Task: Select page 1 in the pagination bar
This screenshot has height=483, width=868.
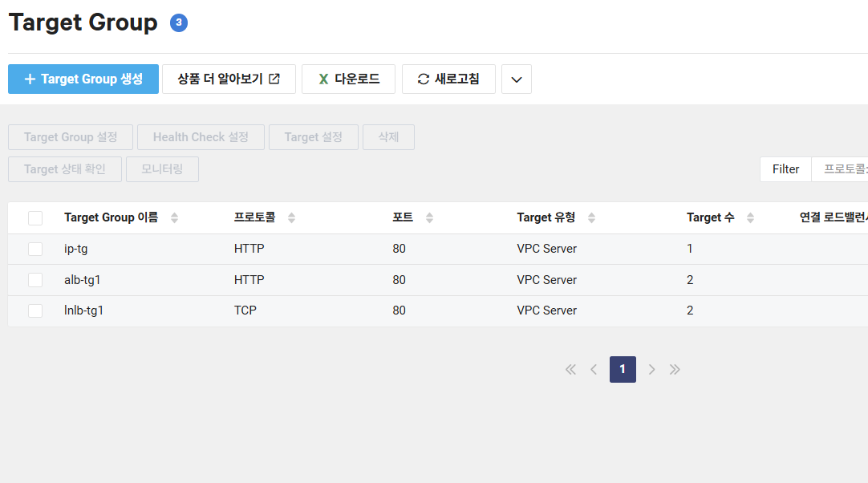Action: tap(623, 369)
